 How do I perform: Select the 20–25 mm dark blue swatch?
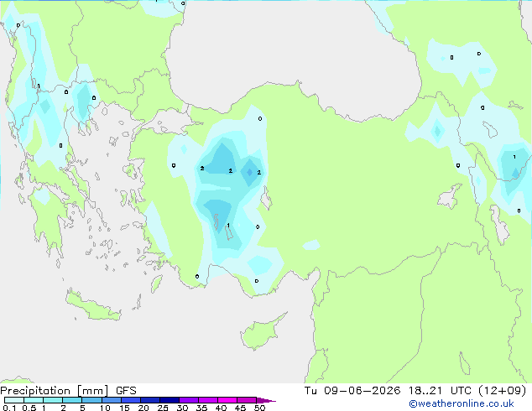click(150, 400)
